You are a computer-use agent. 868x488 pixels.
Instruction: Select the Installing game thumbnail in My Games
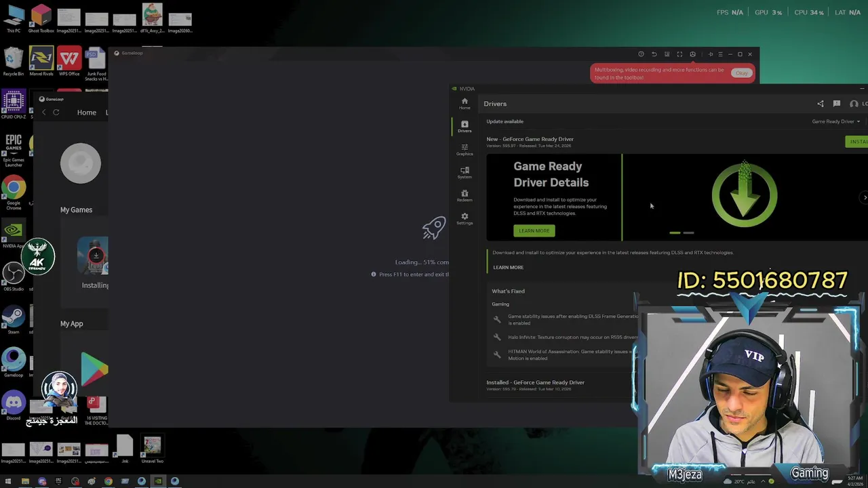tap(93, 256)
